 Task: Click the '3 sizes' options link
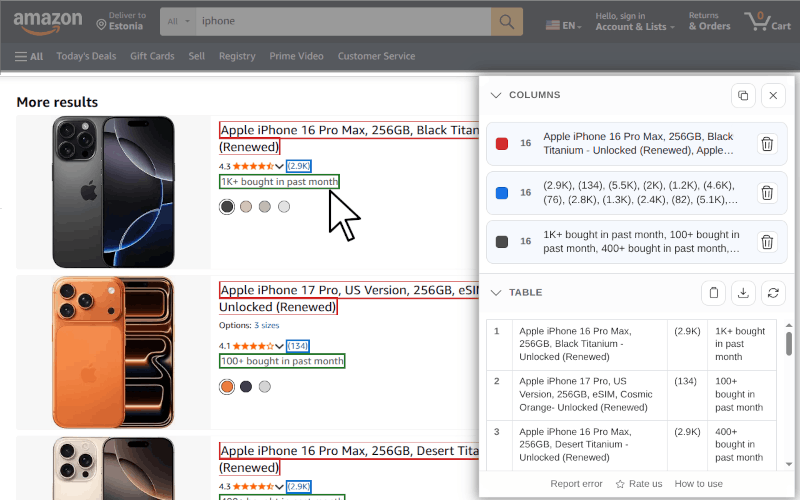[266, 326]
